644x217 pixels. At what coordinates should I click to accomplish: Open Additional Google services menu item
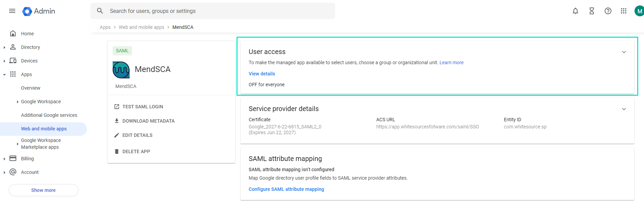[x=49, y=115]
